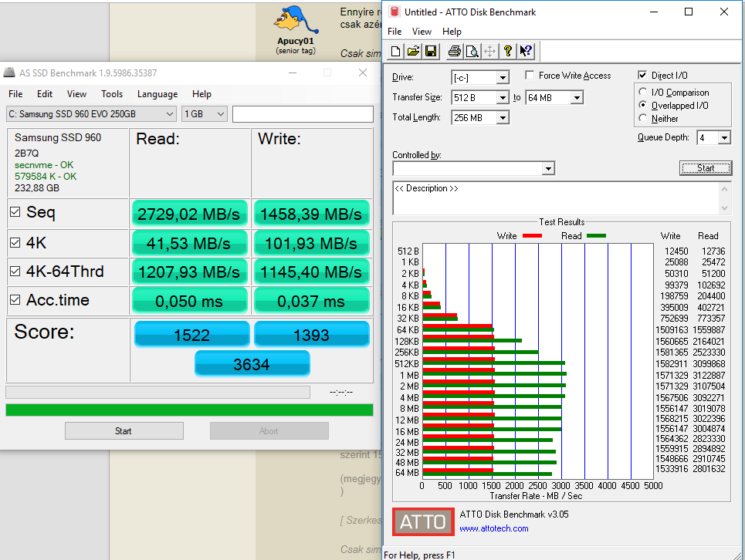Toggle the Acc.time test checkbox
The width and height of the screenshot is (745, 560).
click(15, 299)
